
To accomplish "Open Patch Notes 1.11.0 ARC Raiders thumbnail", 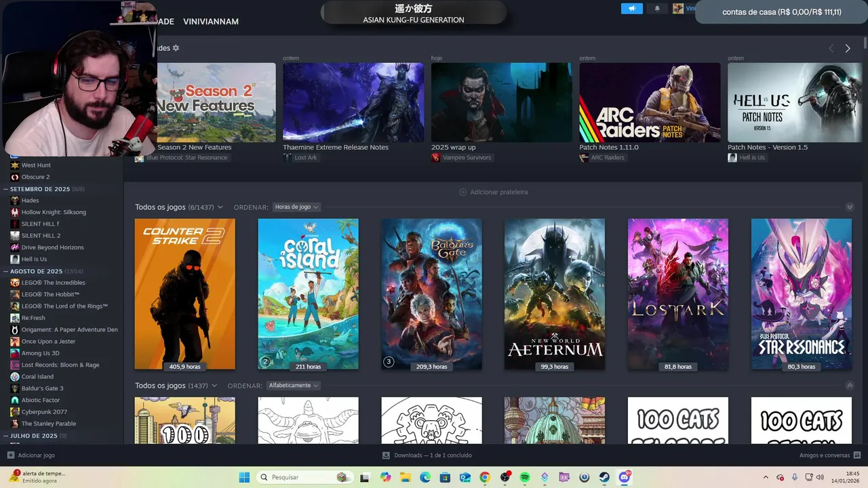I will [x=650, y=102].
